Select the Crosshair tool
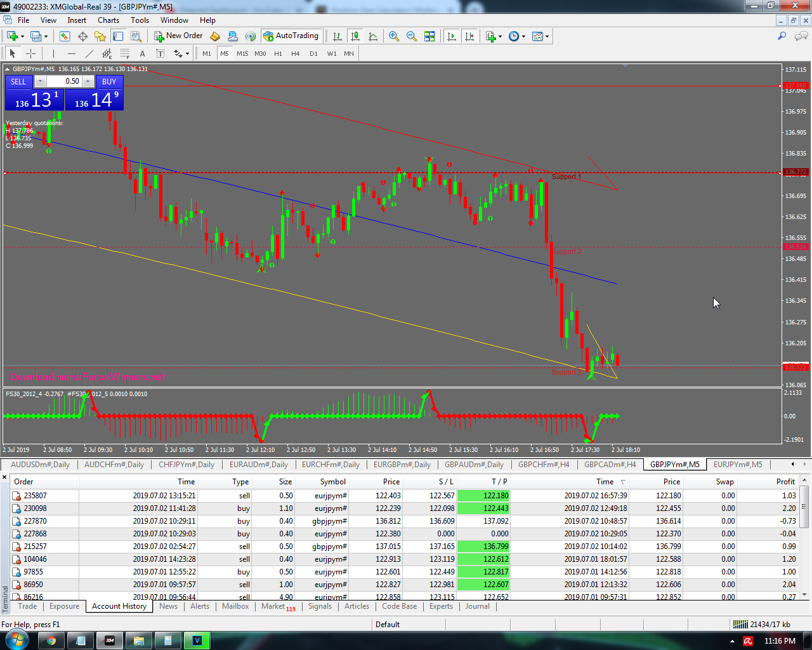Screen dimensions: 812x650 pos(30,53)
